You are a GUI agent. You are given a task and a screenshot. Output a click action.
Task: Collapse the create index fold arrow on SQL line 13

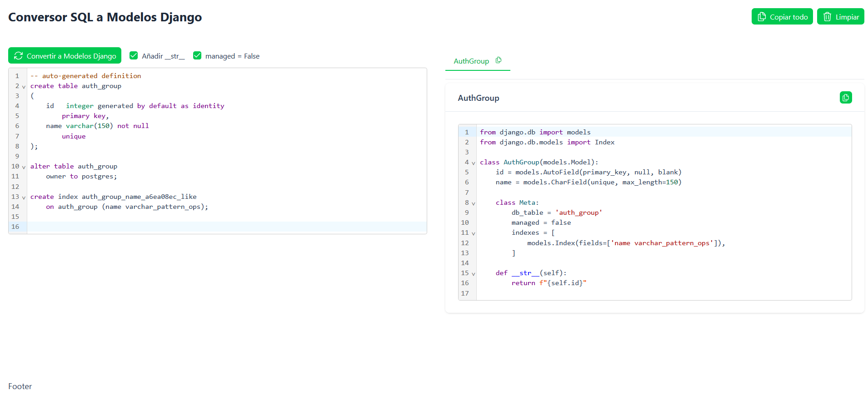[x=24, y=198]
